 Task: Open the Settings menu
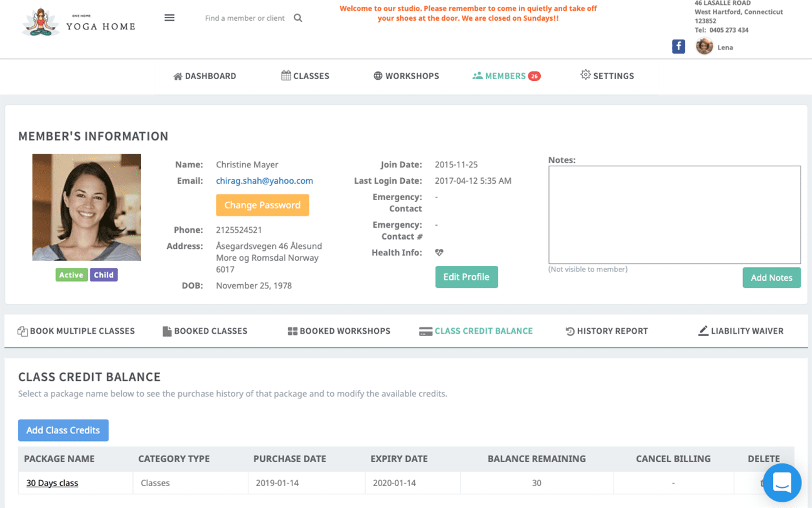[x=607, y=76]
